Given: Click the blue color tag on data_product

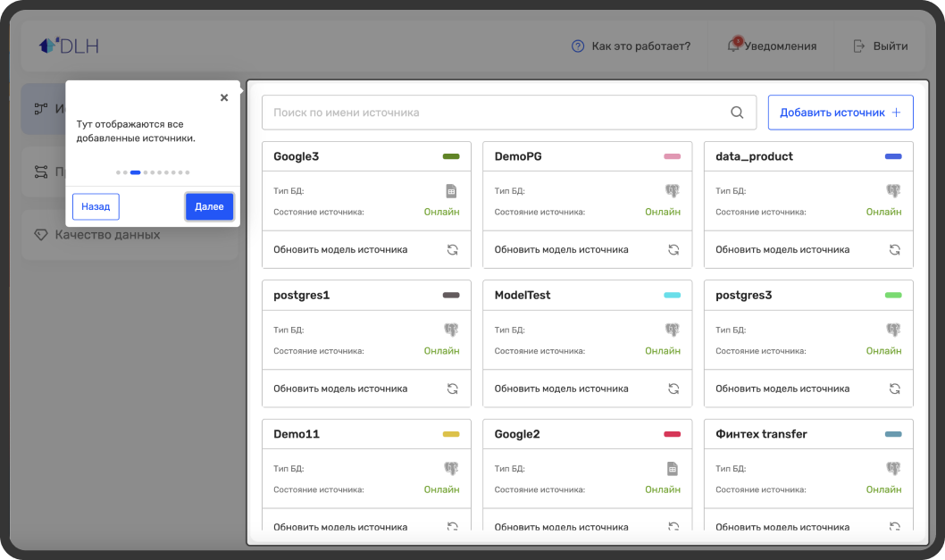Looking at the screenshot, I should (x=893, y=156).
